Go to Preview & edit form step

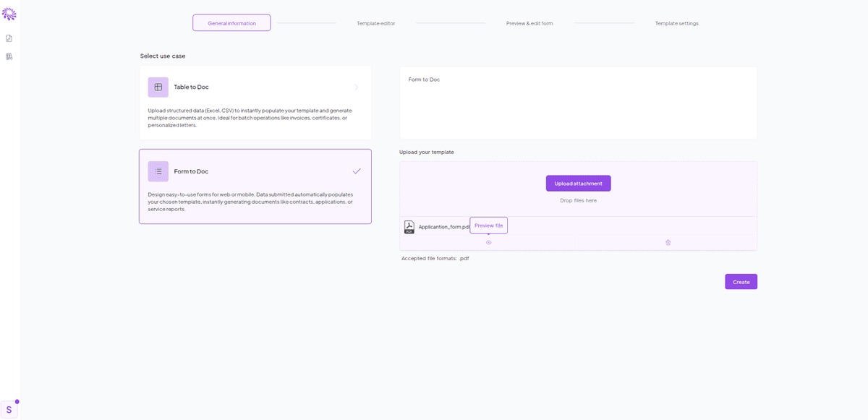point(529,22)
